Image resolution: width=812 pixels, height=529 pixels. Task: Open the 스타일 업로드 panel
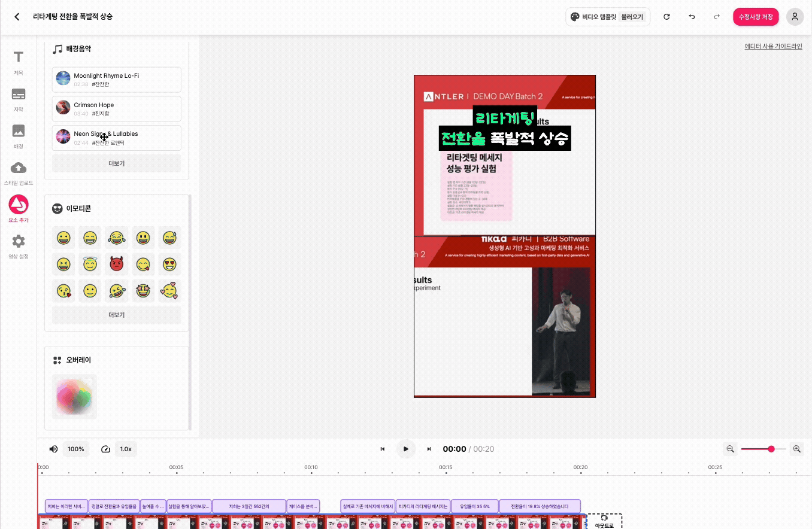pos(19,173)
